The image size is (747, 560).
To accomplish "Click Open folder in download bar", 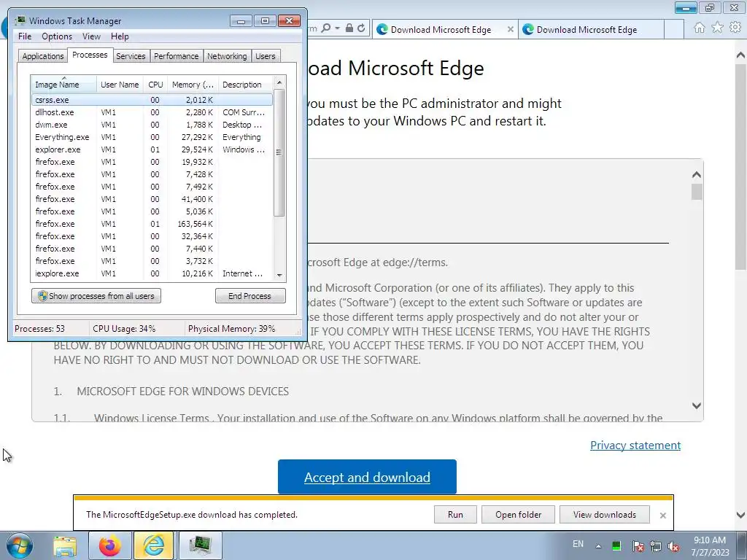I will [x=519, y=514].
